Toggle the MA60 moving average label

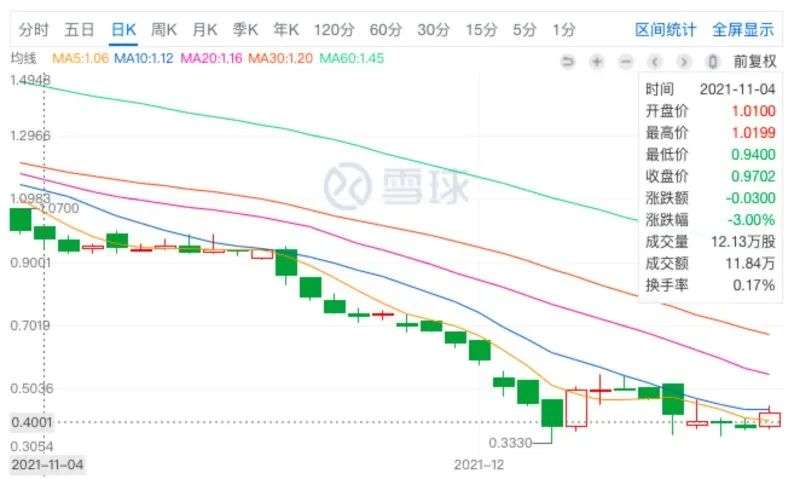tap(352, 58)
